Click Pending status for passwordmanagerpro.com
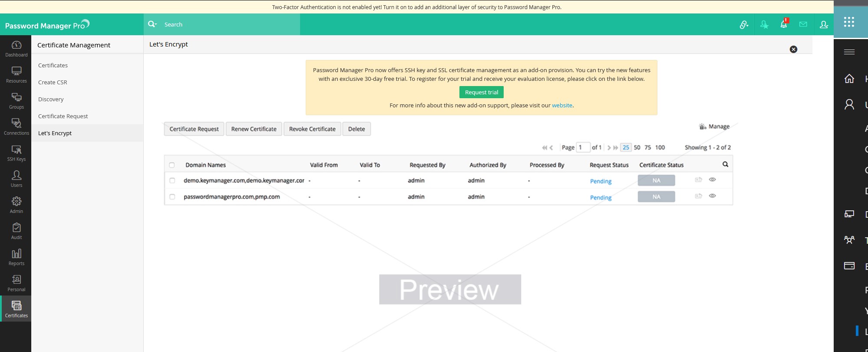Viewport: 868px width, 352px height. point(601,197)
